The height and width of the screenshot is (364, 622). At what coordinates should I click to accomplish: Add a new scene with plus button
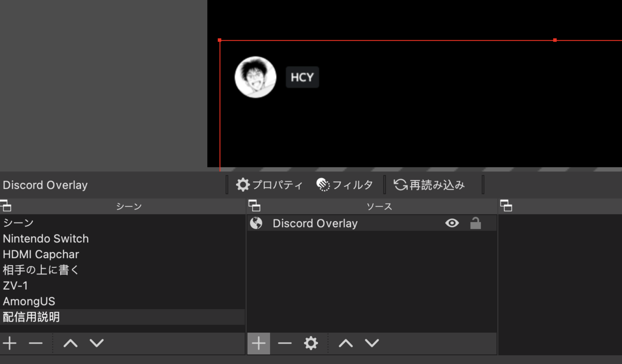9,343
